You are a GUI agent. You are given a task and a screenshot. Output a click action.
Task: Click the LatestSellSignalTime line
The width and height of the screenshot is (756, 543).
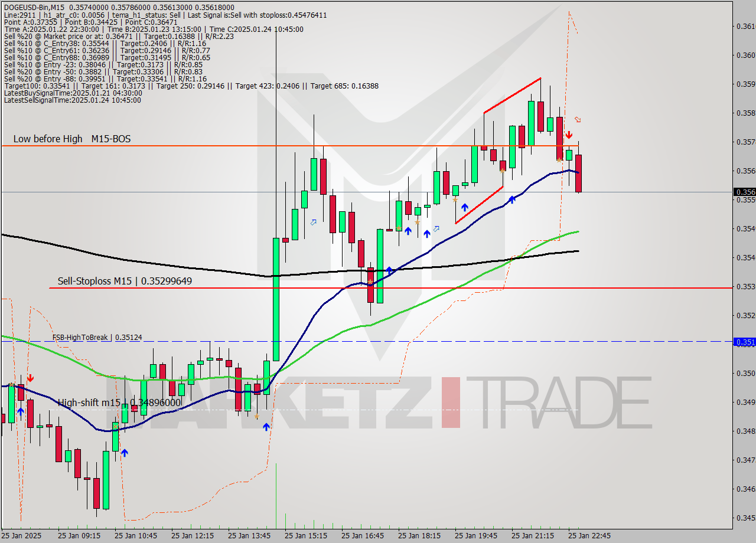click(72, 100)
